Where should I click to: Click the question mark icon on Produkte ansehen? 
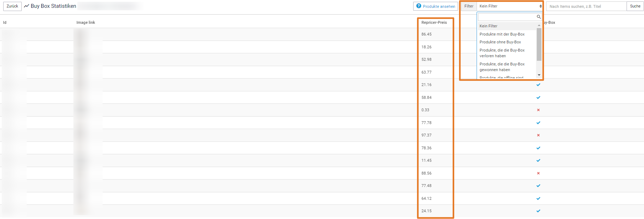(x=419, y=6)
